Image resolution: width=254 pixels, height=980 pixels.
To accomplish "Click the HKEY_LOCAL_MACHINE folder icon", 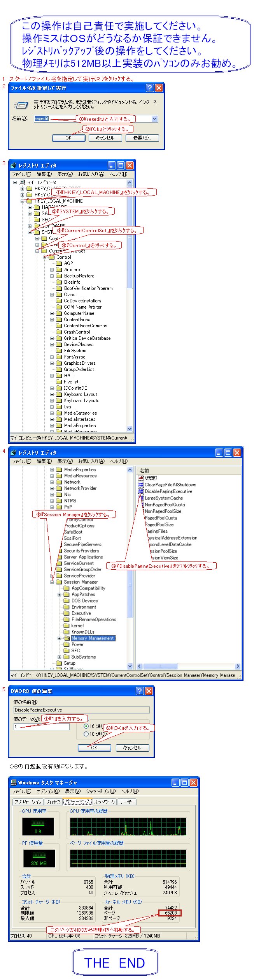I will tap(29, 201).
